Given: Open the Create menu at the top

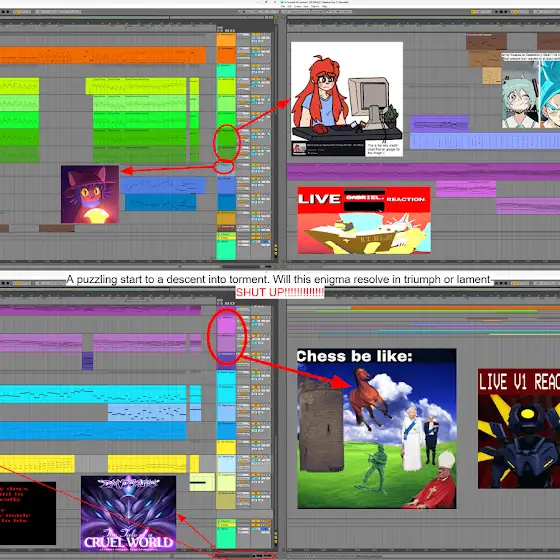Looking at the screenshot, I should pyautogui.click(x=298, y=6).
